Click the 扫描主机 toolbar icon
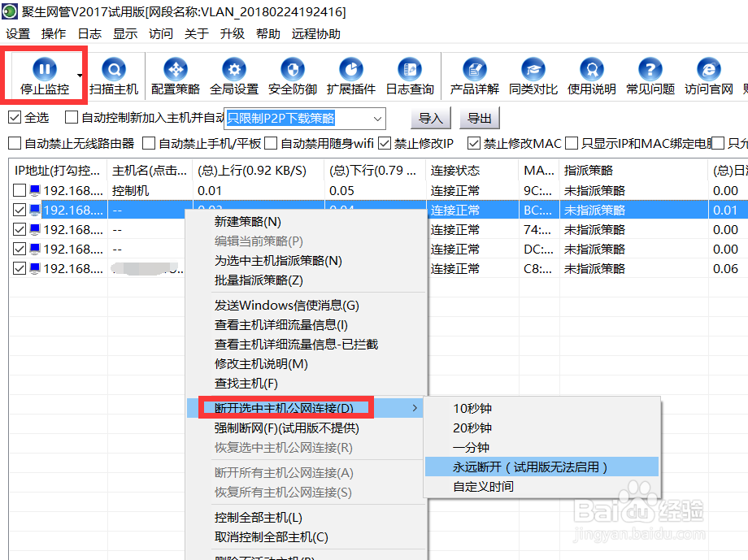This screenshot has width=748, height=560. (114, 70)
